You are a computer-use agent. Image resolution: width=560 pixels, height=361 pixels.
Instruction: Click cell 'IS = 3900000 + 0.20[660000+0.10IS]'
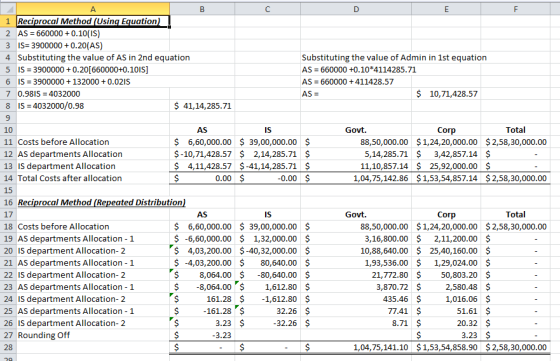[x=83, y=70]
